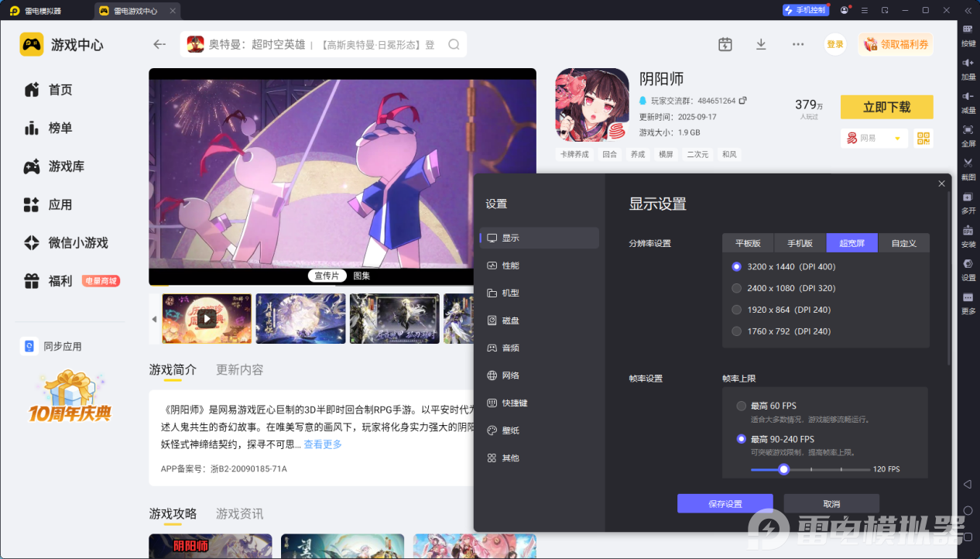Open the 音频 settings category

(540, 348)
